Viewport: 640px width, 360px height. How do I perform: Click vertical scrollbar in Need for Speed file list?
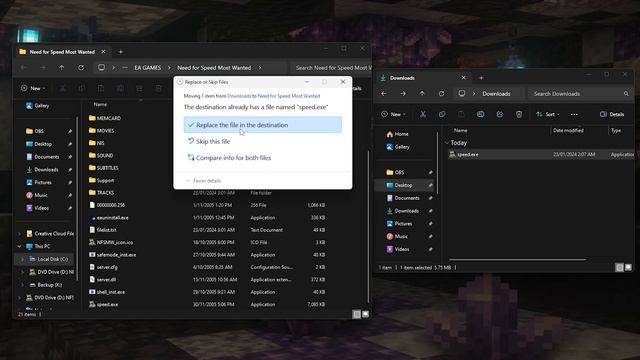[x=369, y=227]
